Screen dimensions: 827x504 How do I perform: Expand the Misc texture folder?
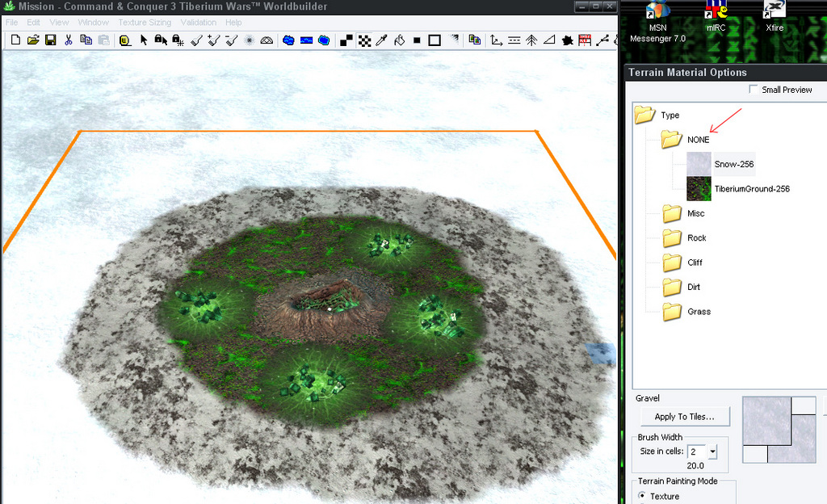[672, 213]
